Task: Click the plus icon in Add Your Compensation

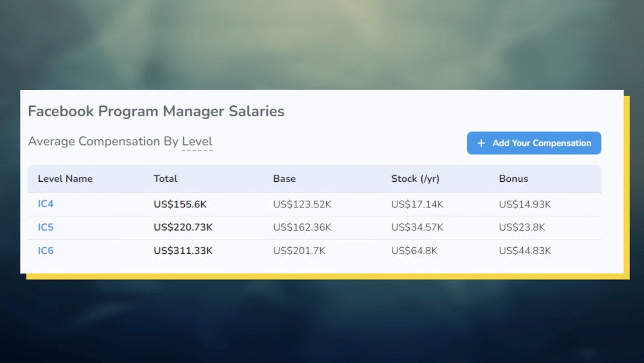Action: pyautogui.click(x=481, y=143)
